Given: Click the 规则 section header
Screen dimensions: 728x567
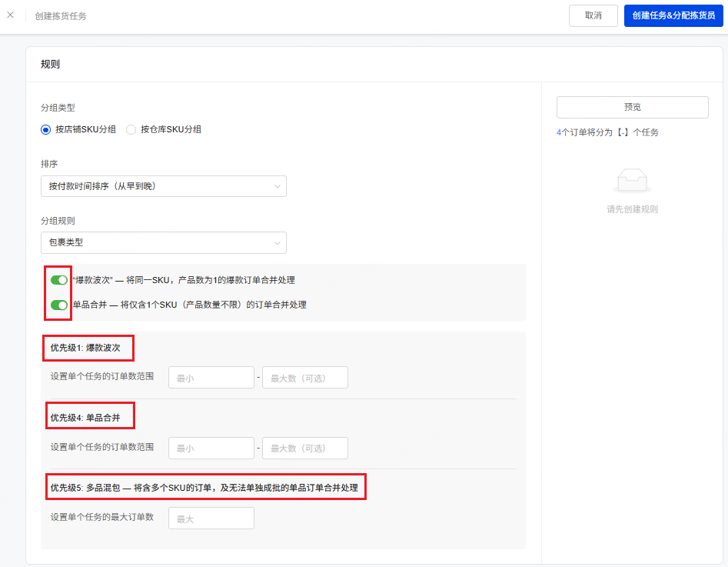Looking at the screenshot, I should point(51,65).
